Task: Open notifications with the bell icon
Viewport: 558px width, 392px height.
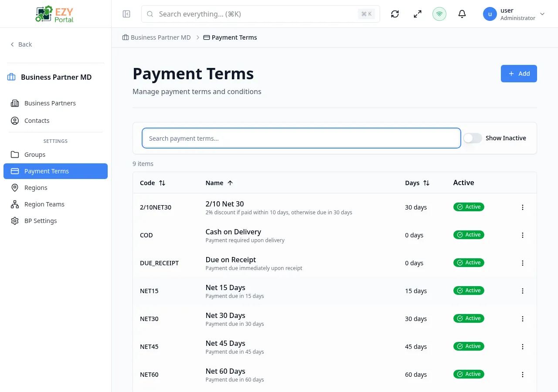Action: (462, 14)
